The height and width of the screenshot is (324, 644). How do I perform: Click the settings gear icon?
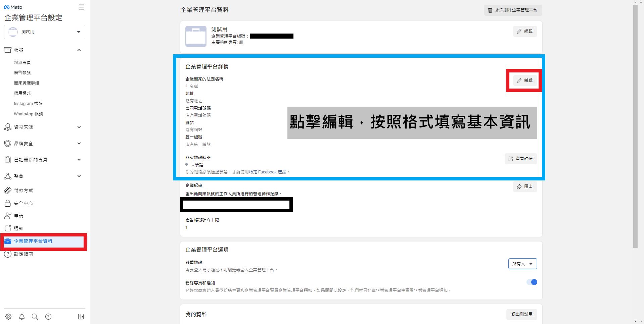coord(8,317)
